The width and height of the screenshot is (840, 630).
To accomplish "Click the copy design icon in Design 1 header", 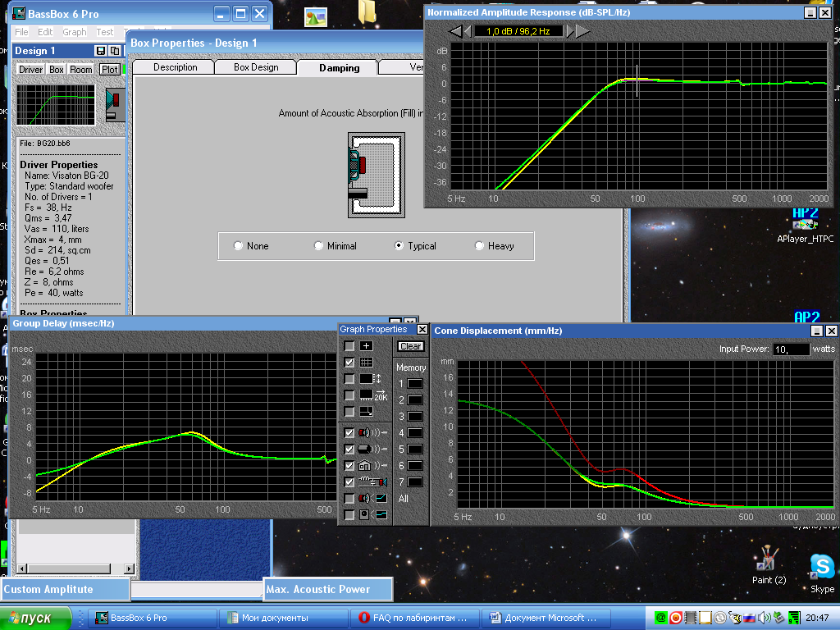I will (115, 50).
